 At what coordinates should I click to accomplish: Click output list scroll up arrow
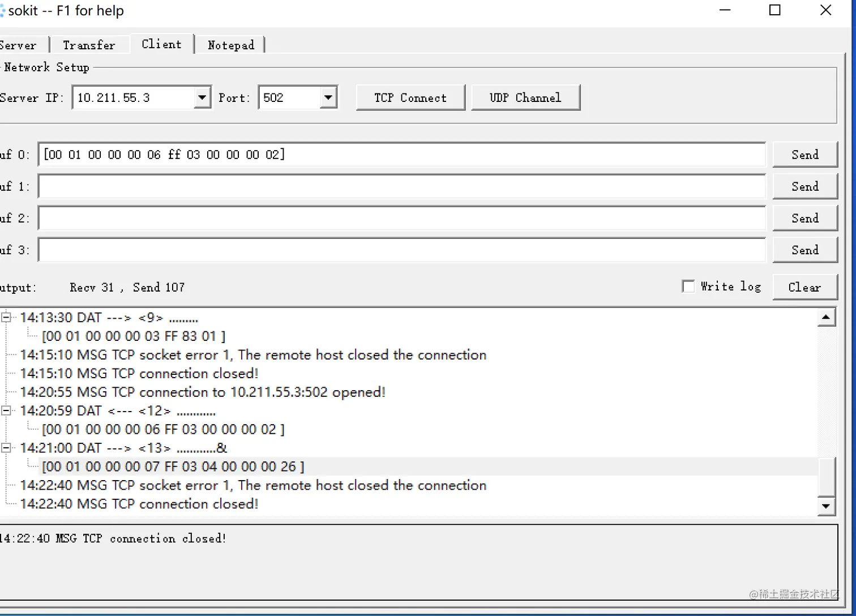(827, 318)
